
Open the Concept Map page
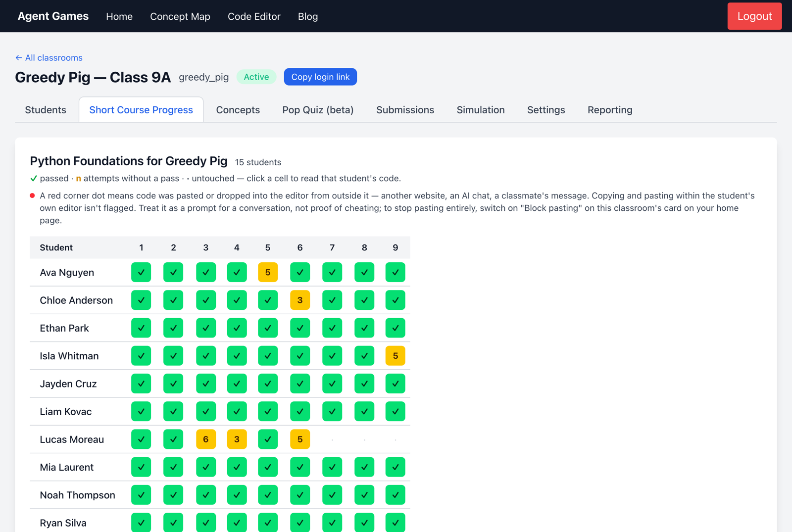pyautogui.click(x=180, y=16)
